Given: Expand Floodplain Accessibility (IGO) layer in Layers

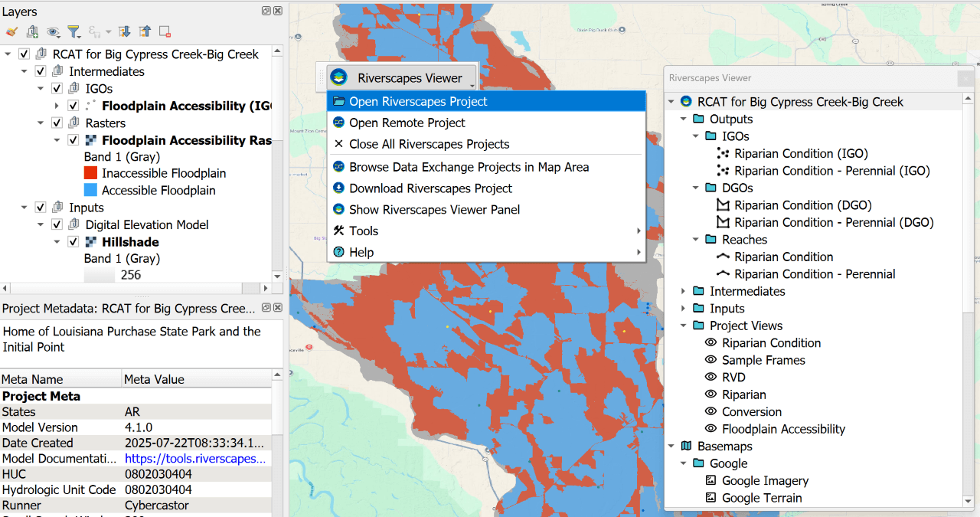Looking at the screenshot, I should point(57,106).
